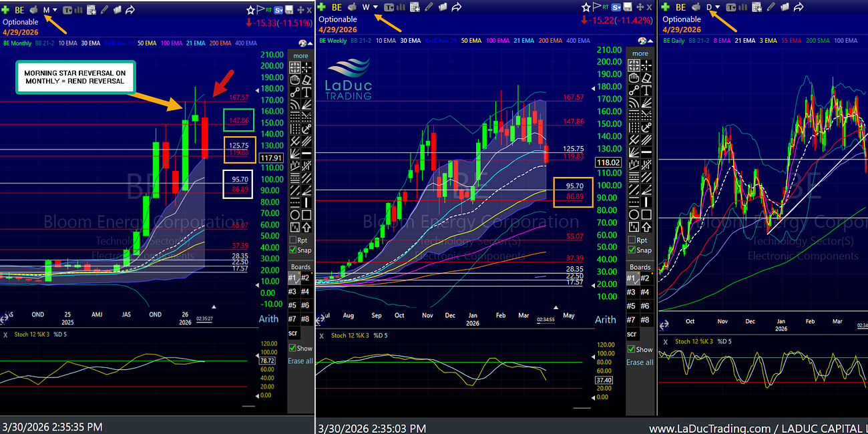This screenshot has height=434, width=868.
Task: Click the 200 SMA legend label on Daily chart
Action: point(818,41)
